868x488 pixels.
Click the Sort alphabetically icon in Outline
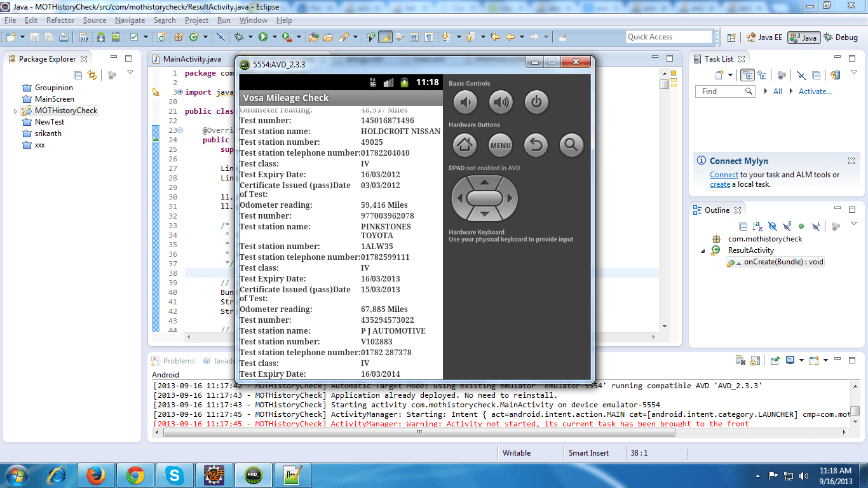tap(757, 226)
